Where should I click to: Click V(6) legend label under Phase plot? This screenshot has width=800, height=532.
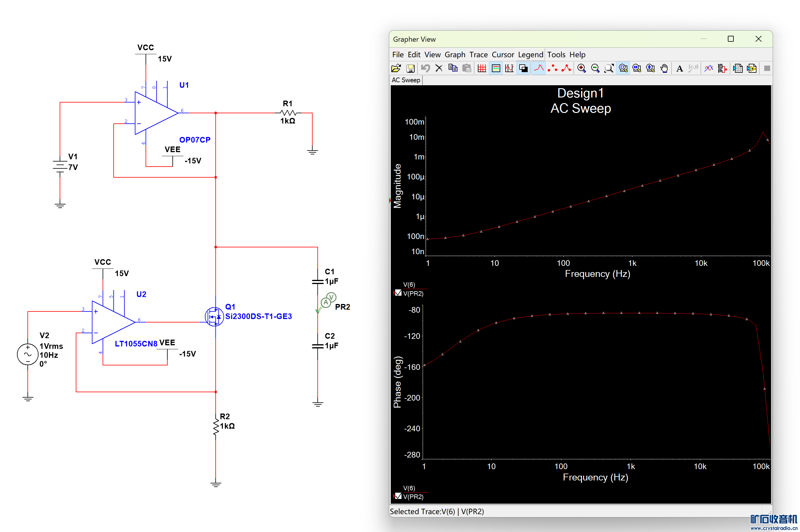409,488
